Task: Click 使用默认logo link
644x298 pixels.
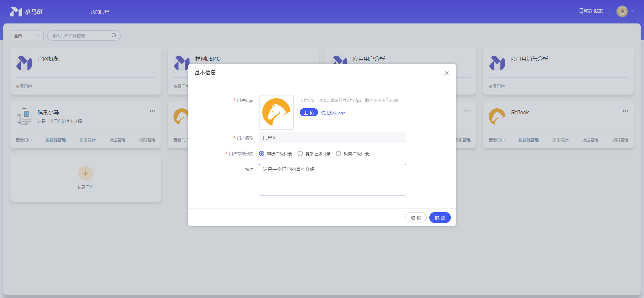Action: pyautogui.click(x=333, y=113)
